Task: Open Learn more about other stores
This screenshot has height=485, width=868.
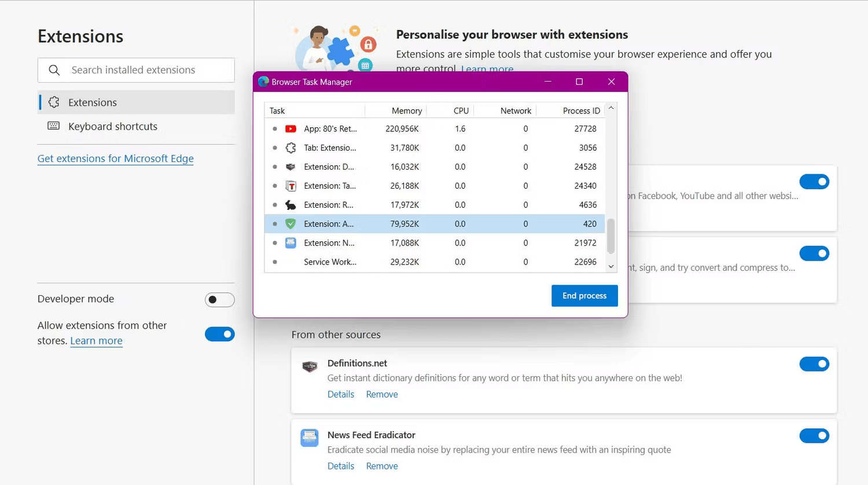Action: [96, 341]
